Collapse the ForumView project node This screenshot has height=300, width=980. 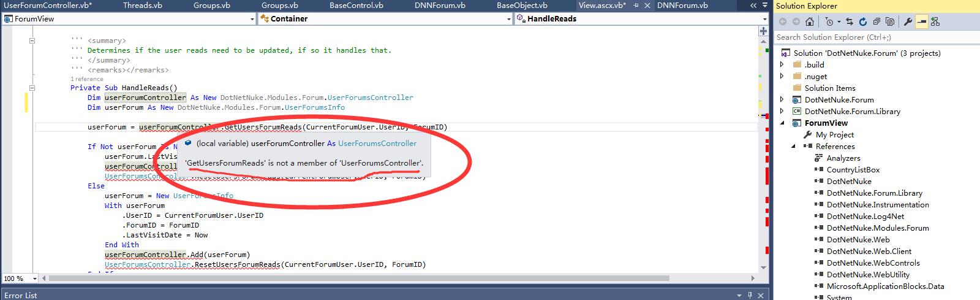coord(782,123)
